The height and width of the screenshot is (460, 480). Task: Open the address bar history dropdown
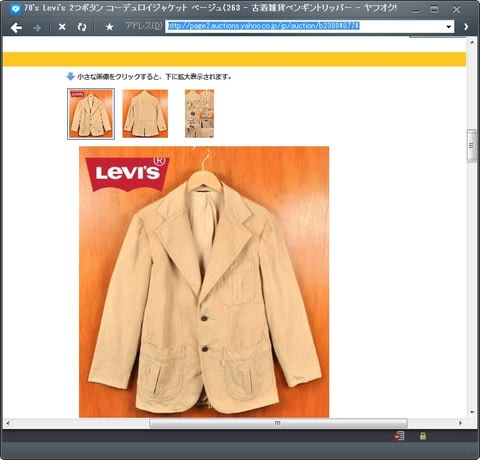coord(449,27)
